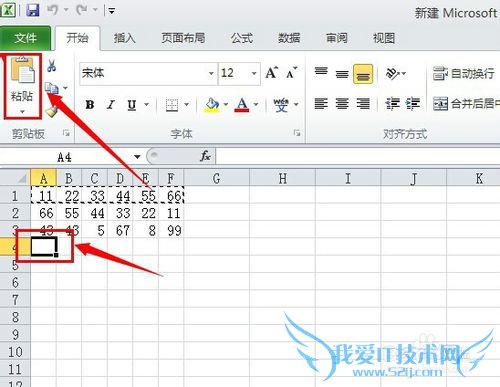Switch to the 插入 Insert tab
The width and height of the screenshot is (500, 387).
click(x=124, y=38)
